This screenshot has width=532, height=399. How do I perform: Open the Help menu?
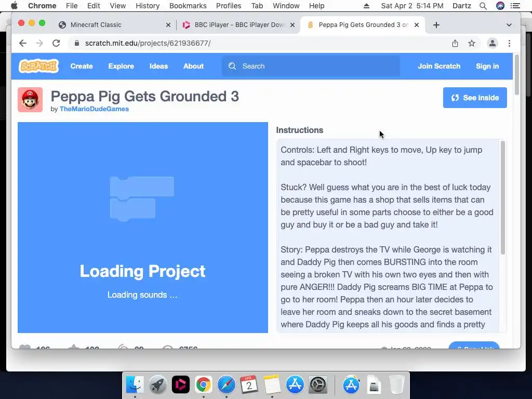[x=316, y=6]
